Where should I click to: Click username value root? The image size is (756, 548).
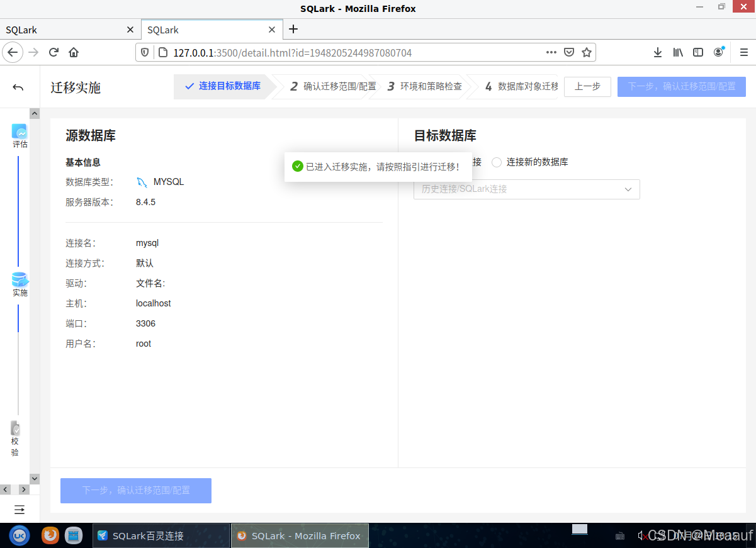click(x=144, y=344)
